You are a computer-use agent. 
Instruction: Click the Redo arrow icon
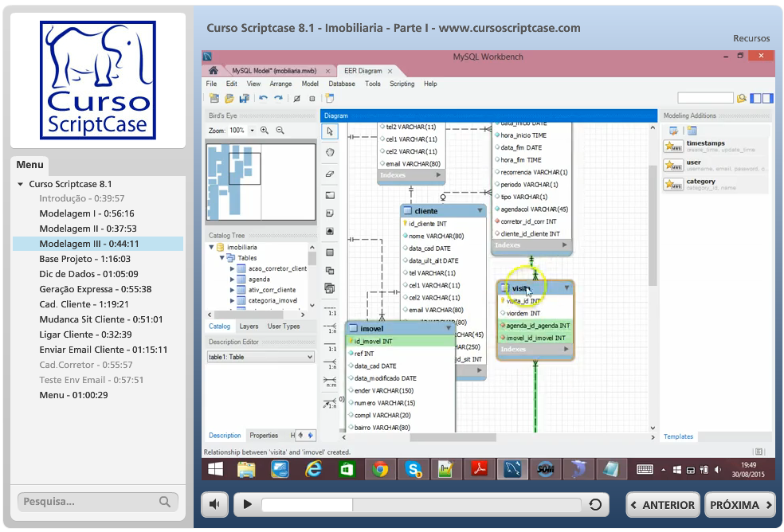[279, 99]
